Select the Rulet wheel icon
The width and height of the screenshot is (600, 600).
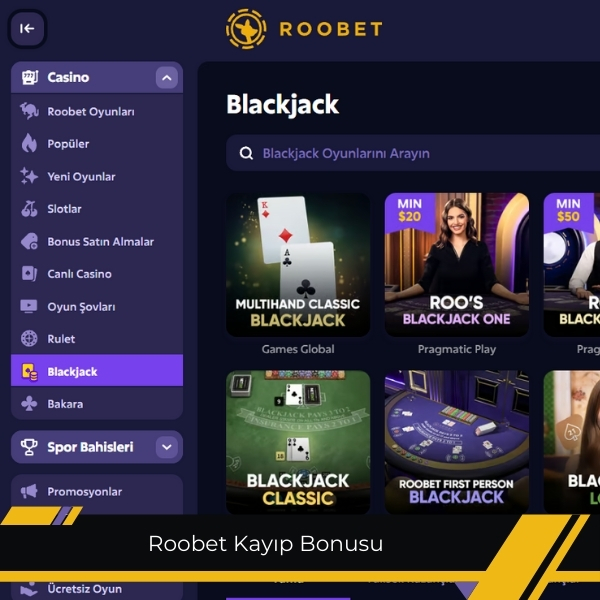point(29,339)
